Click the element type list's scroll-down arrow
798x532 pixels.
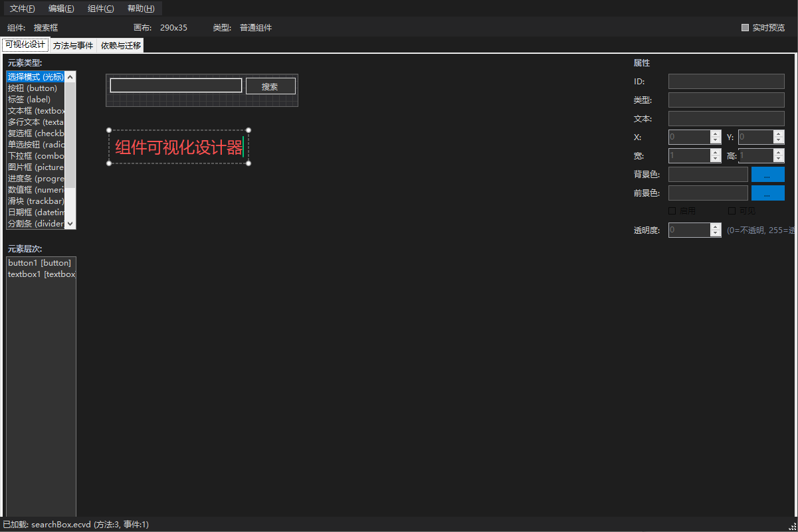point(70,224)
